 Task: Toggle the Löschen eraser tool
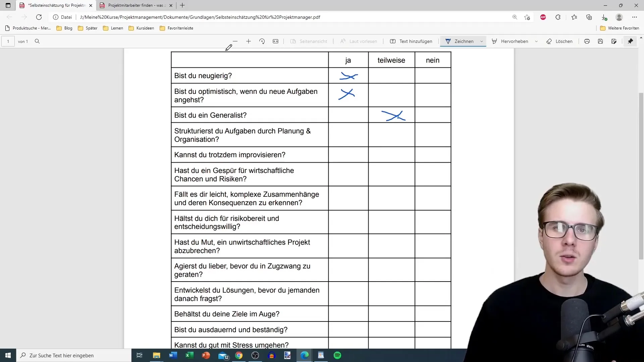(559, 41)
